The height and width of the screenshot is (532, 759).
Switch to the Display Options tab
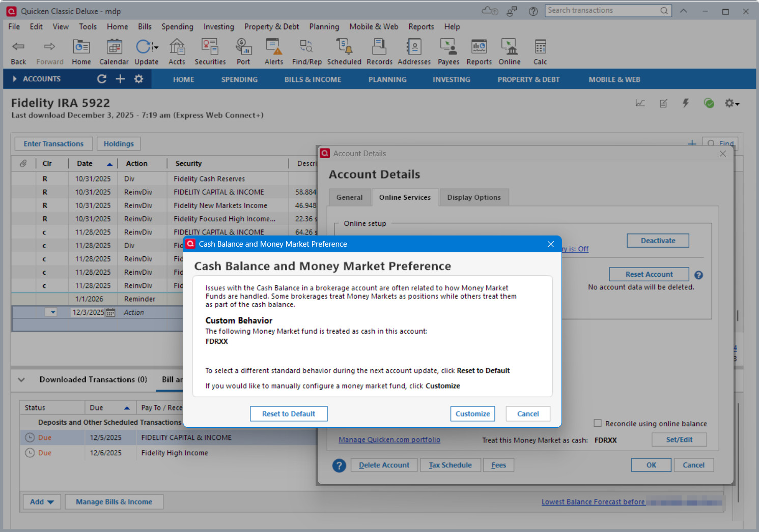474,197
